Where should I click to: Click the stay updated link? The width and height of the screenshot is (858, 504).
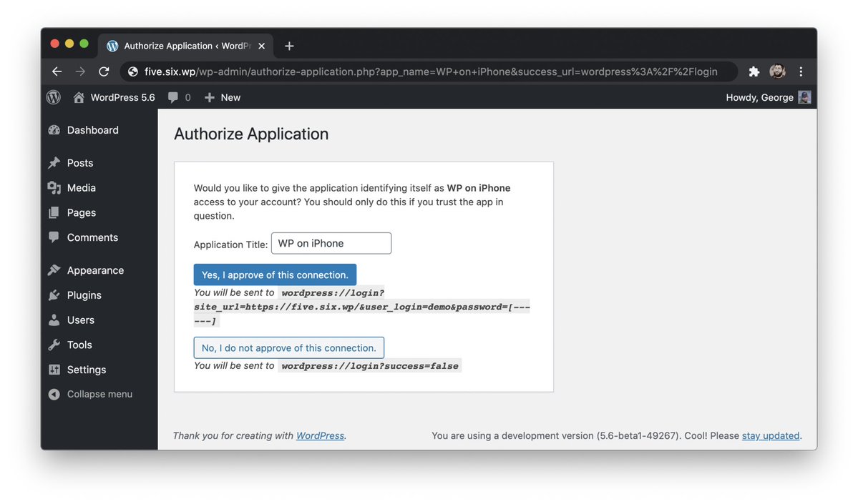(x=771, y=435)
